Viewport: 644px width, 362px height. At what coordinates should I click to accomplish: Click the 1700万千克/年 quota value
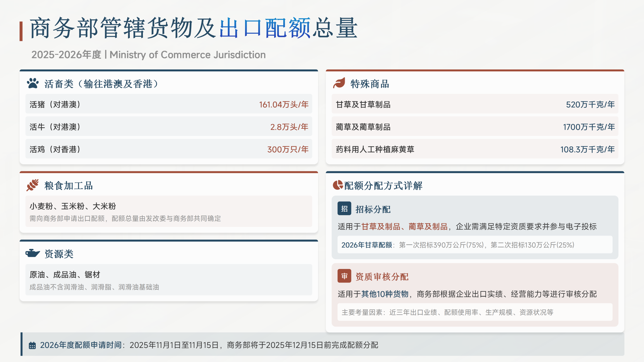coord(589,127)
